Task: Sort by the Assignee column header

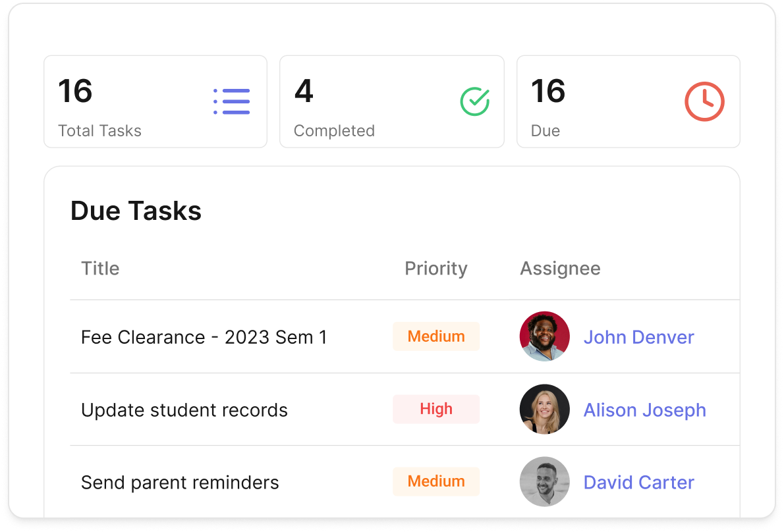Action: coord(560,269)
